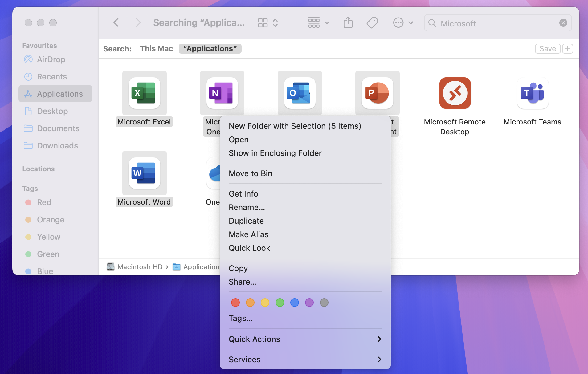Choose Duplicate from the context menu
The image size is (588, 374).
[x=305, y=221]
